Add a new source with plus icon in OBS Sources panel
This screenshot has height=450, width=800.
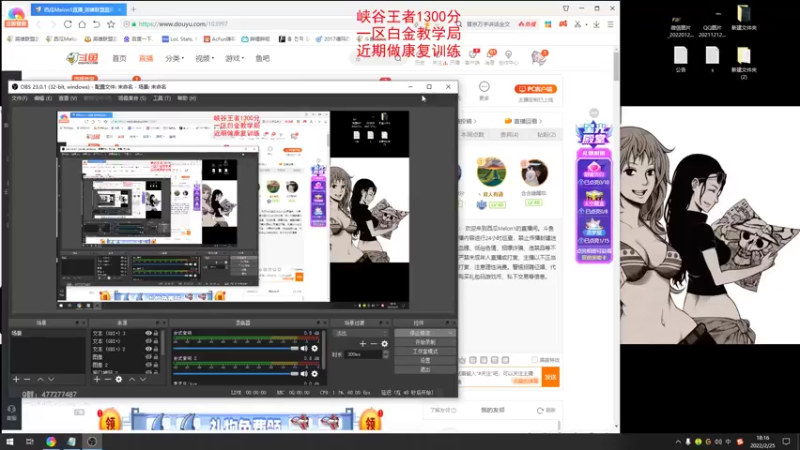(96, 380)
